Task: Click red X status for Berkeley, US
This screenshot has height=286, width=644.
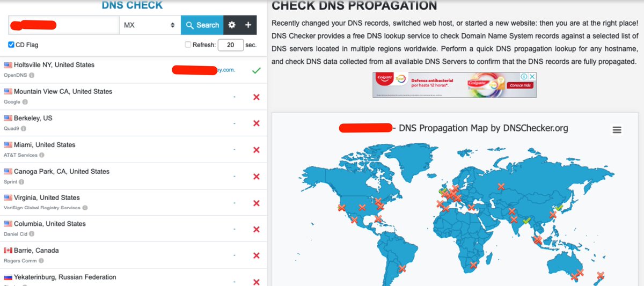Action: (x=256, y=123)
